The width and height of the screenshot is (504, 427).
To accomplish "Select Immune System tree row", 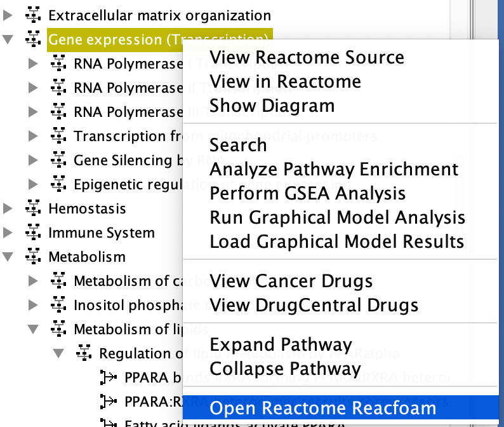I will tap(102, 233).
